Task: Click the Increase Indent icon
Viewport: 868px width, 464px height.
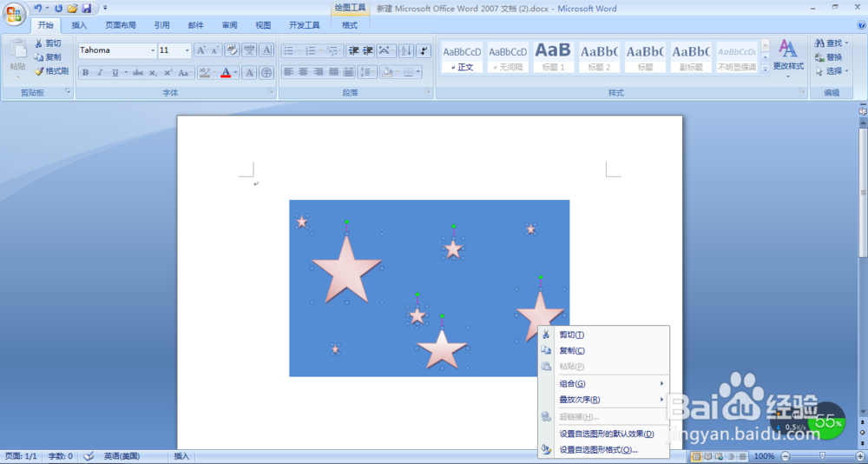Action: tap(367, 51)
